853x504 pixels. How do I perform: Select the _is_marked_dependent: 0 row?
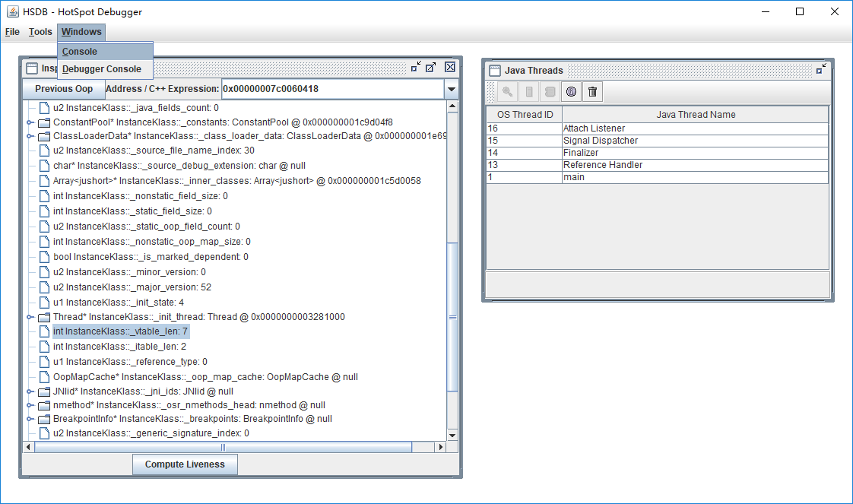[151, 257]
